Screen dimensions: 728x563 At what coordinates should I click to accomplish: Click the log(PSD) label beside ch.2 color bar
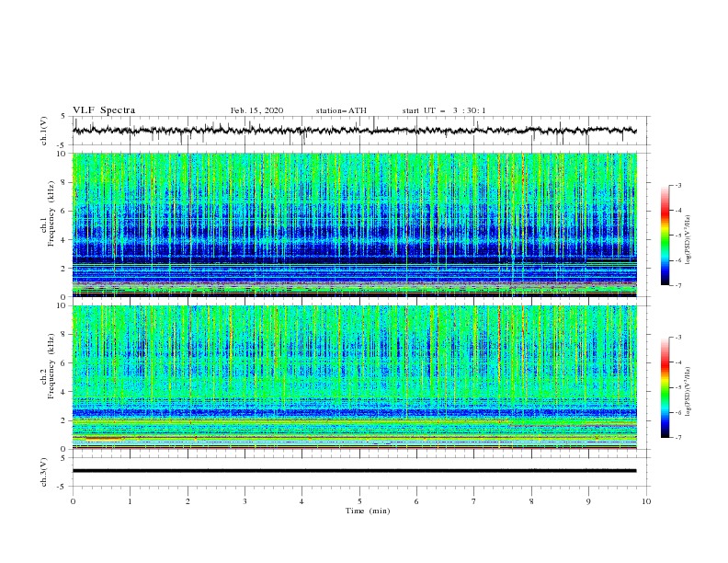point(688,392)
